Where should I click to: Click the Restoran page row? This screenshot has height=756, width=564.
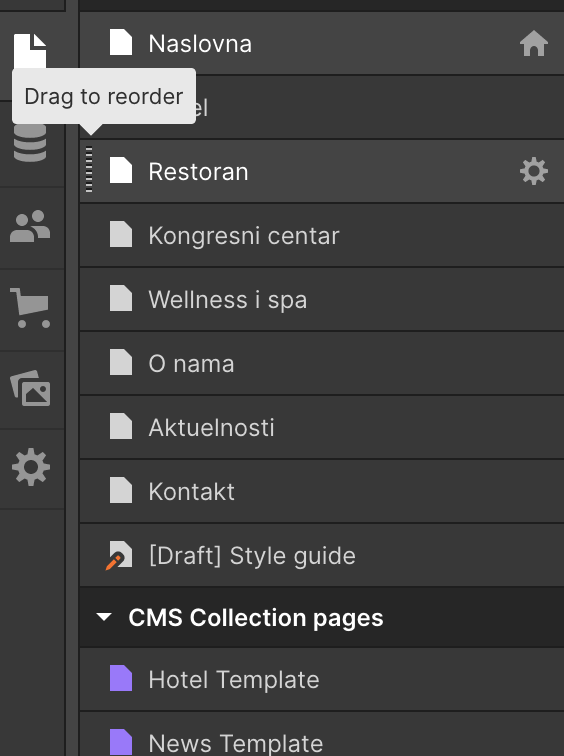[x=322, y=171]
